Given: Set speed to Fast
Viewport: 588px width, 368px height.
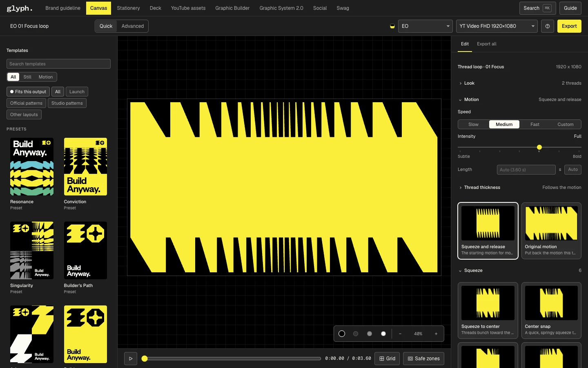Looking at the screenshot, I should pos(535,124).
